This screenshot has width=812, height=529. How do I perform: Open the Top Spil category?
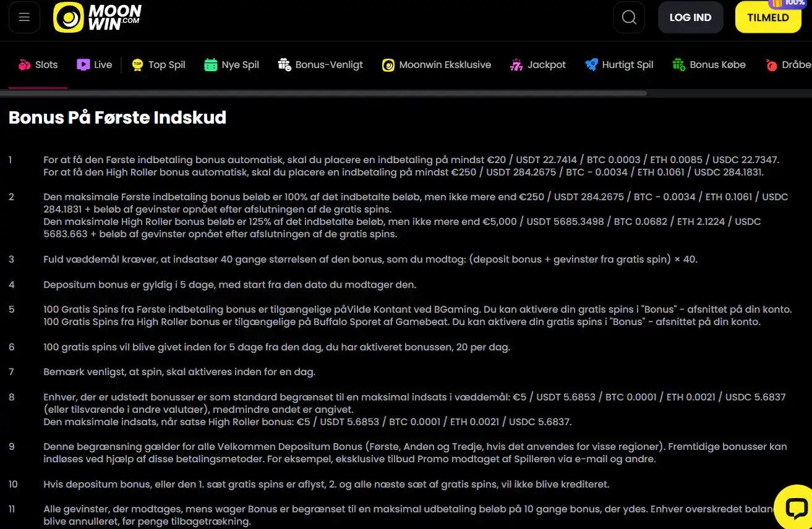pos(159,65)
